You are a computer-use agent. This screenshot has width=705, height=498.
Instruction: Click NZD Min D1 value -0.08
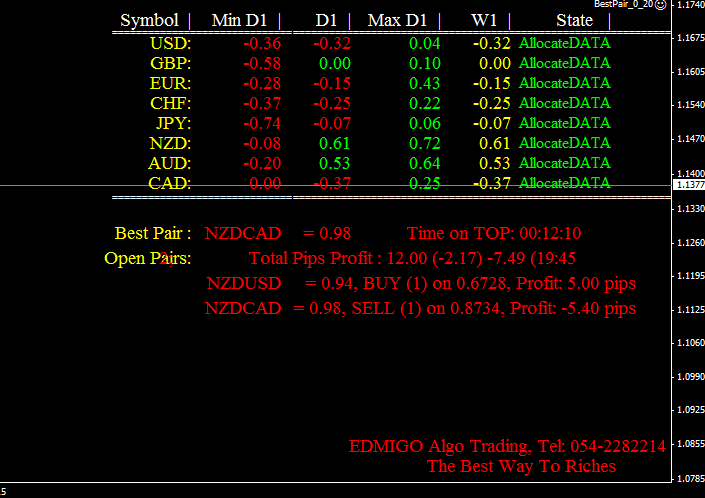coord(262,143)
